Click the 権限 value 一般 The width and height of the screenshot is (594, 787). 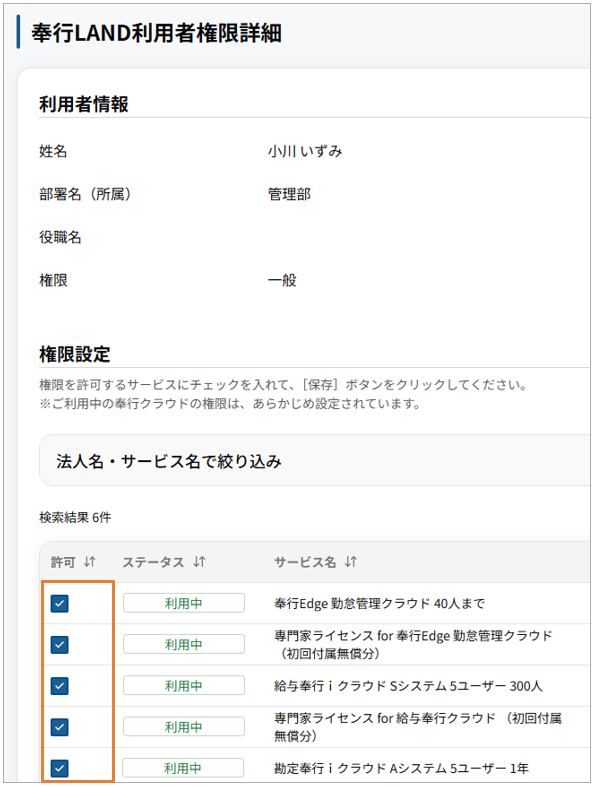click(282, 280)
